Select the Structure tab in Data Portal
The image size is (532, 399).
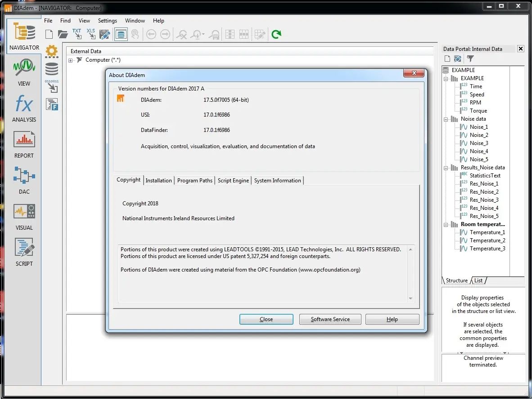pyautogui.click(x=457, y=281)
